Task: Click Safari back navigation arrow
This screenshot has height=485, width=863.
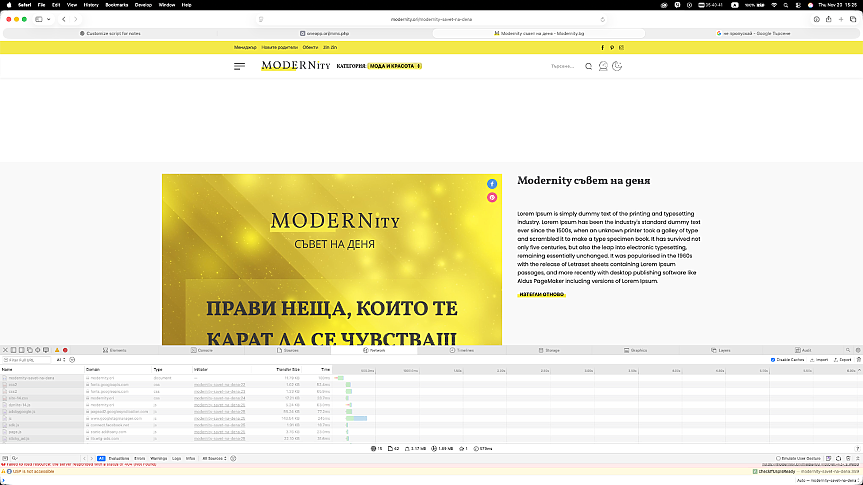Action: [x=64, y=19]
